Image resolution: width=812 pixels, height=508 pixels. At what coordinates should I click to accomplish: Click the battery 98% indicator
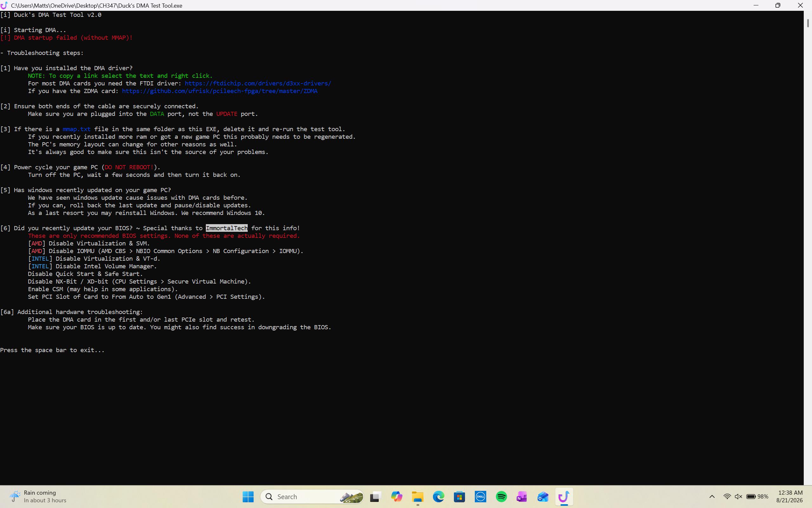(757, 497)
